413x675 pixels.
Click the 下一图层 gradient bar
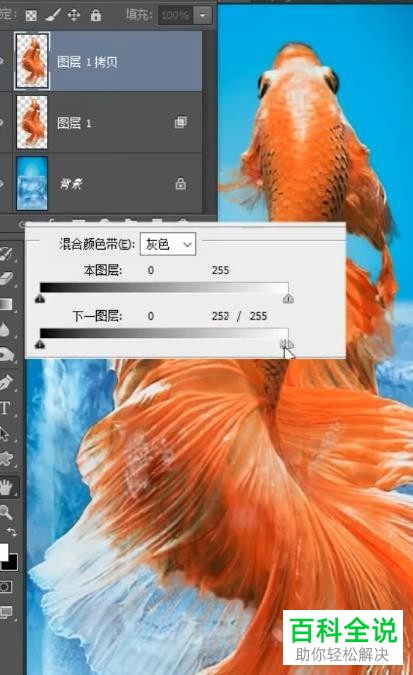click(164, 333)
